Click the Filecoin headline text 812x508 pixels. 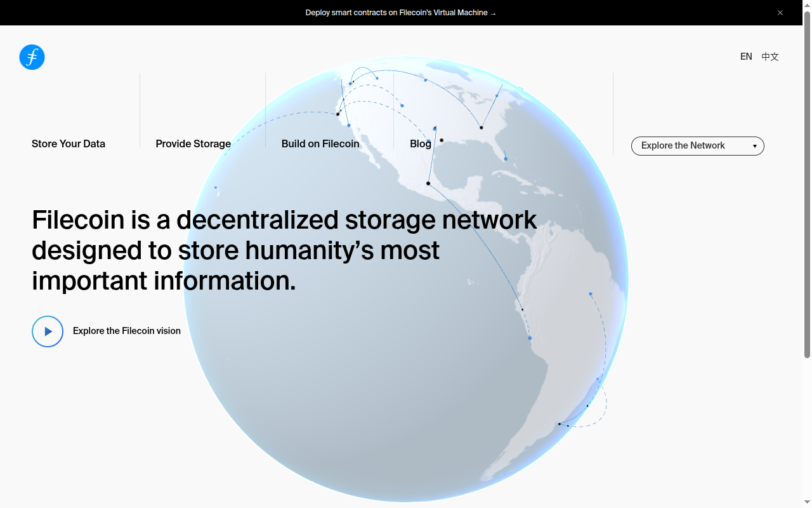[x=284, y=250]
